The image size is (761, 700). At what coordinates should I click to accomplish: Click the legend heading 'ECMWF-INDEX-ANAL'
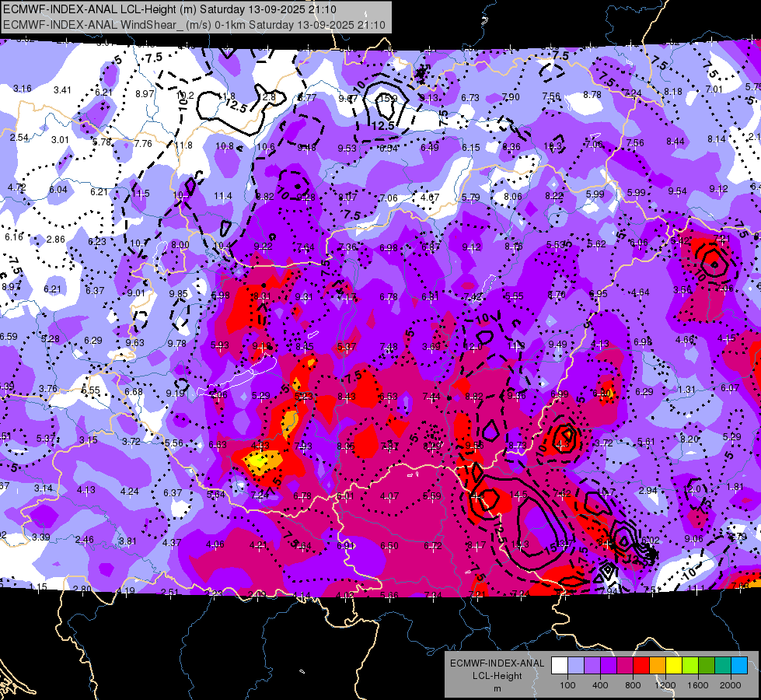pyautogui.click(x=497, y=663)
